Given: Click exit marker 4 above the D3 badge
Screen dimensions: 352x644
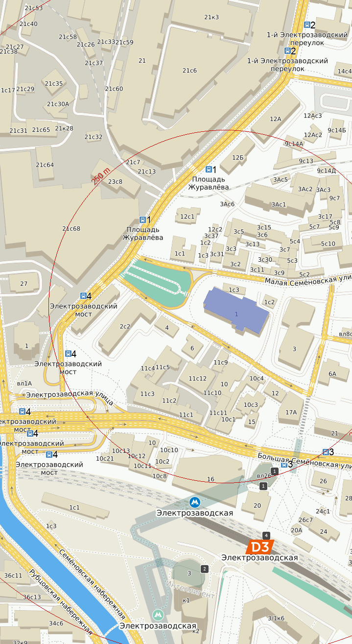Looking at the screenshot, I should coord(266,535).
